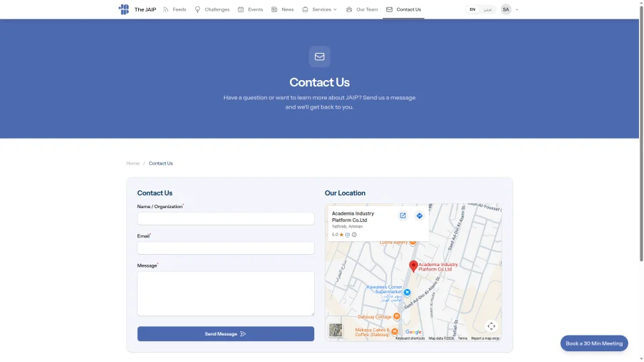Click the Events calendar icon

tap(240, 9)
